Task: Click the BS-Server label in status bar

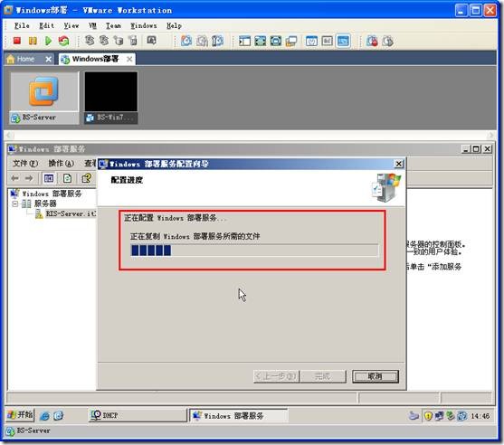Action: click(33, 431)
